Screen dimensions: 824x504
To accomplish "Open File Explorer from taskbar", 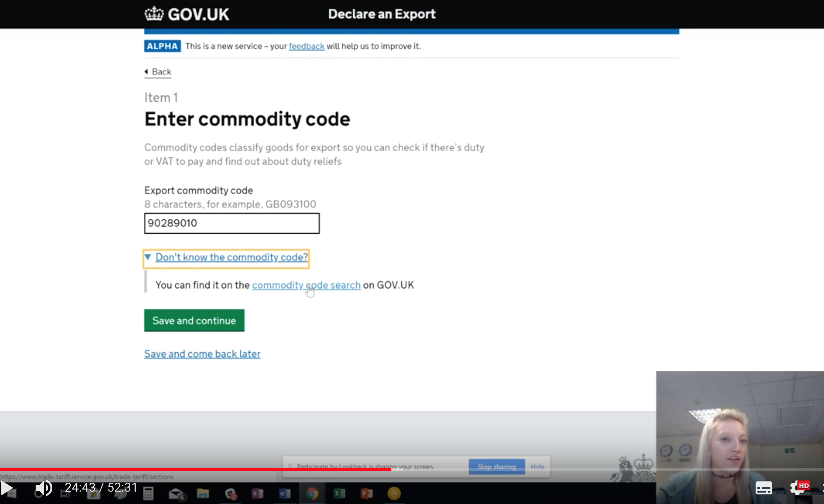I will pos(203,494).
